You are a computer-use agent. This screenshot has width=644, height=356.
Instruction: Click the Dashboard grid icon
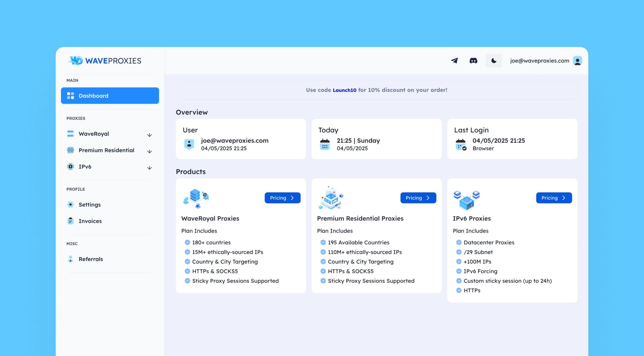[x=70, y=96]
